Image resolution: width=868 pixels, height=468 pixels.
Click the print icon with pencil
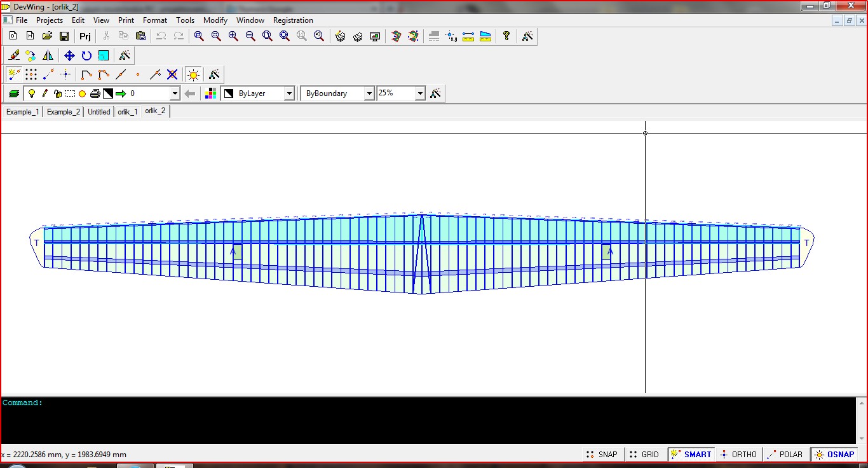[341, 36]
